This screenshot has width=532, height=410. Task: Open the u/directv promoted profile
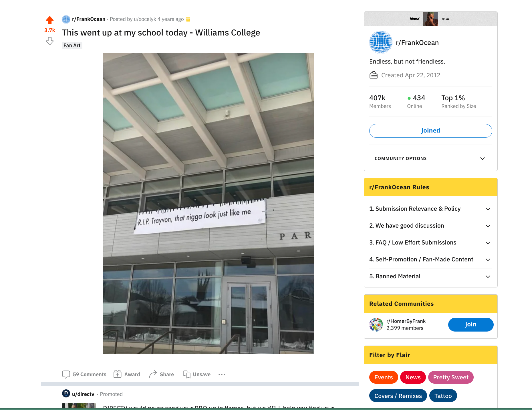coord(83,394)
